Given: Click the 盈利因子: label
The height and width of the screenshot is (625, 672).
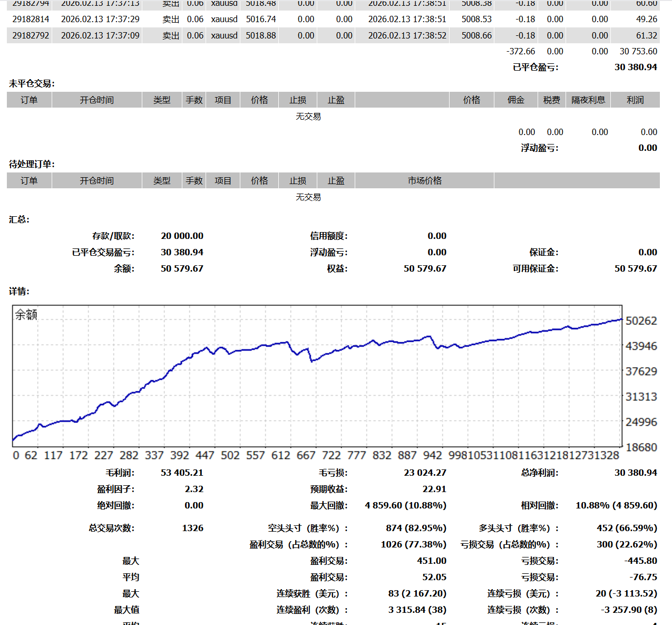Looking at the screenshot, I should [116, 489].
